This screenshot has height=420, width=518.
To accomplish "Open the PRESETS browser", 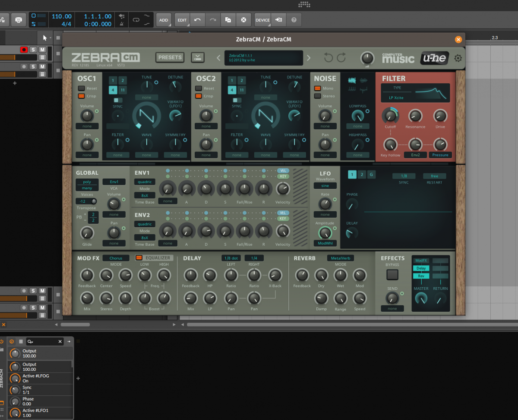I will (x=170, y=57).
